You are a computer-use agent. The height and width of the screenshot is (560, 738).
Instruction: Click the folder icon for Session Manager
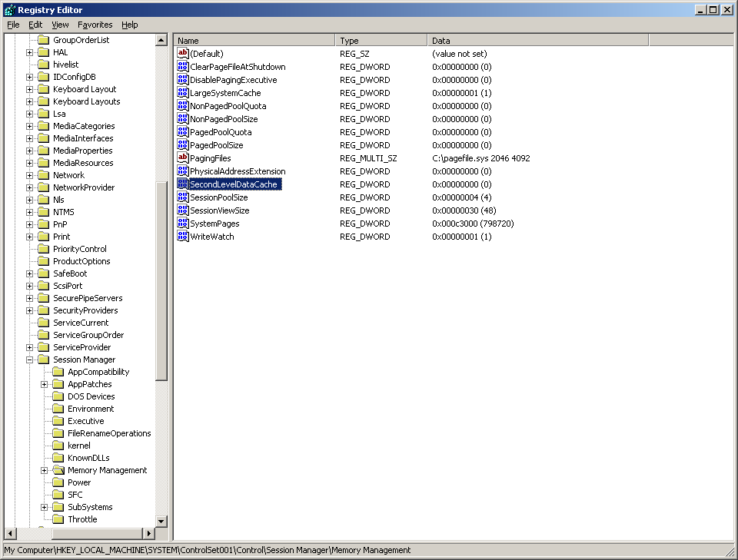tap(43, 360)
